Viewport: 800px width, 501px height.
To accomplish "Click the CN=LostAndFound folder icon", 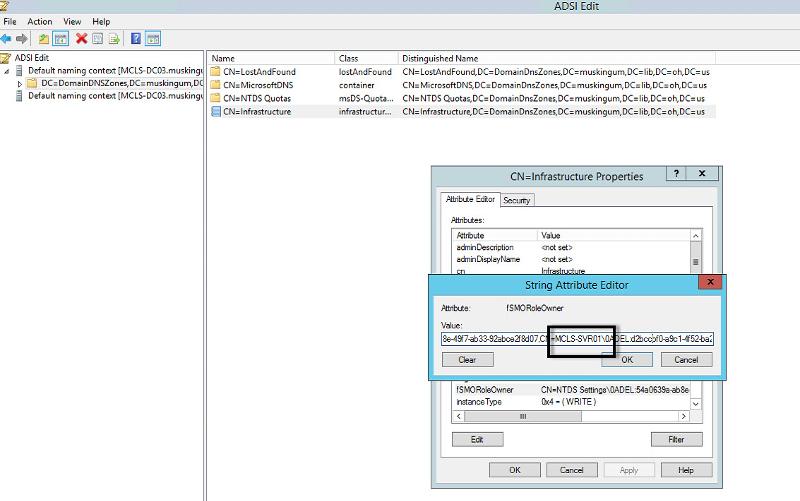I will [x=215, y=71].
